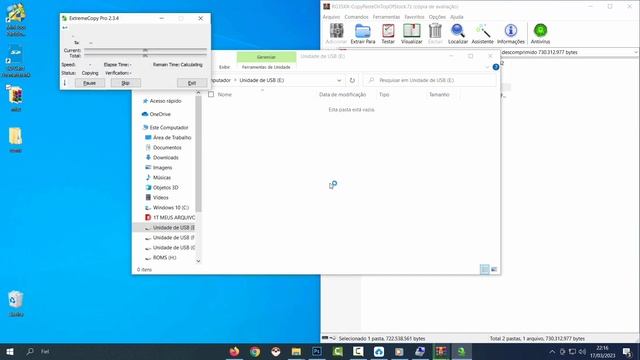
Task: Sort by Data de modificação column header
Action: (x=342, y=94)
